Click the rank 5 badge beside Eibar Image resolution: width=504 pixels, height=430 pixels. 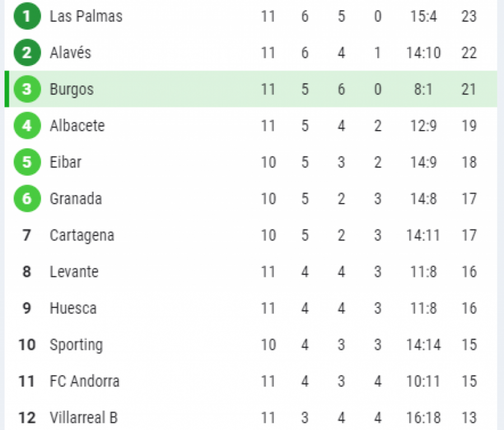tap(27, 162)
